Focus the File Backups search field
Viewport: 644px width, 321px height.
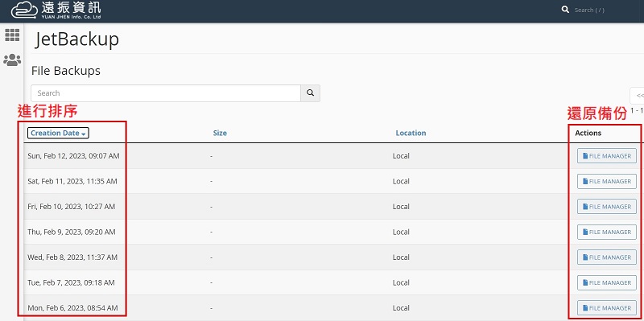(x=166, y=93)
